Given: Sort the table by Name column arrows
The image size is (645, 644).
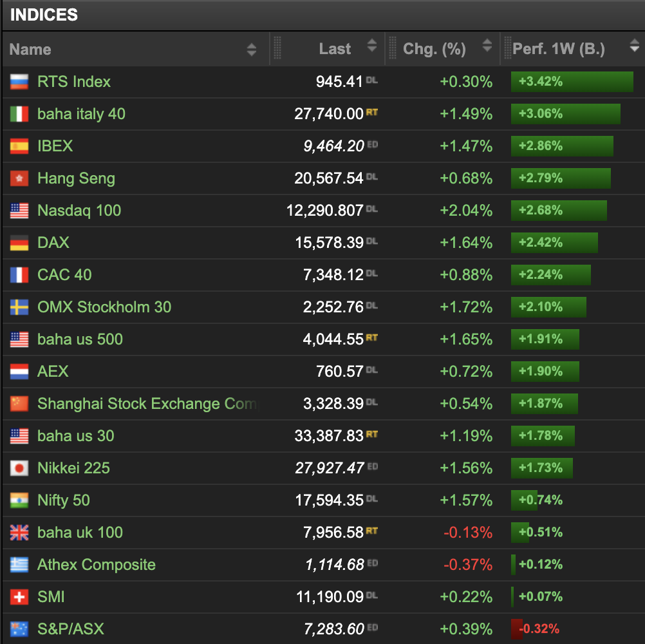Looking at the screenshot, I should coord(251,50).
